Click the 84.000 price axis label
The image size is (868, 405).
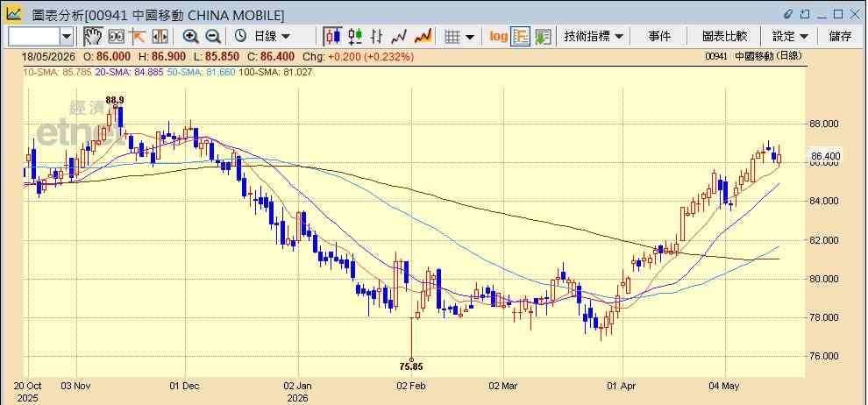824,202
